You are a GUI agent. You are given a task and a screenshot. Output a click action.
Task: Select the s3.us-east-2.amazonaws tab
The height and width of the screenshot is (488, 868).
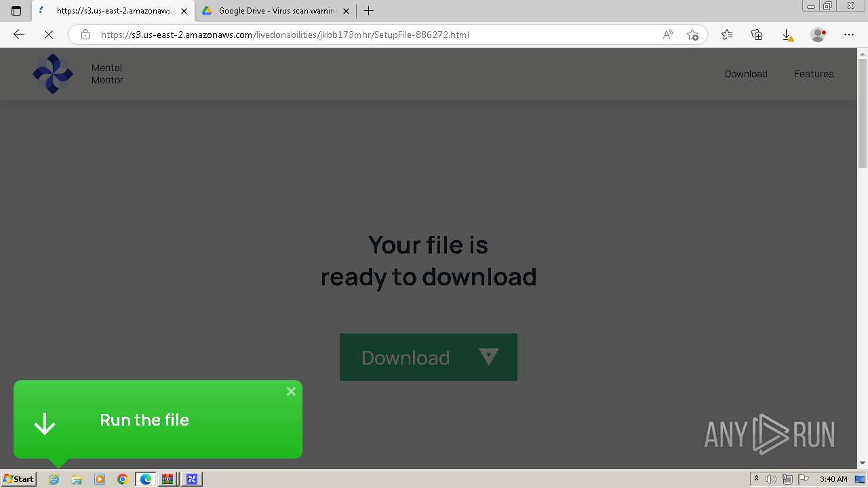[114, 11]
